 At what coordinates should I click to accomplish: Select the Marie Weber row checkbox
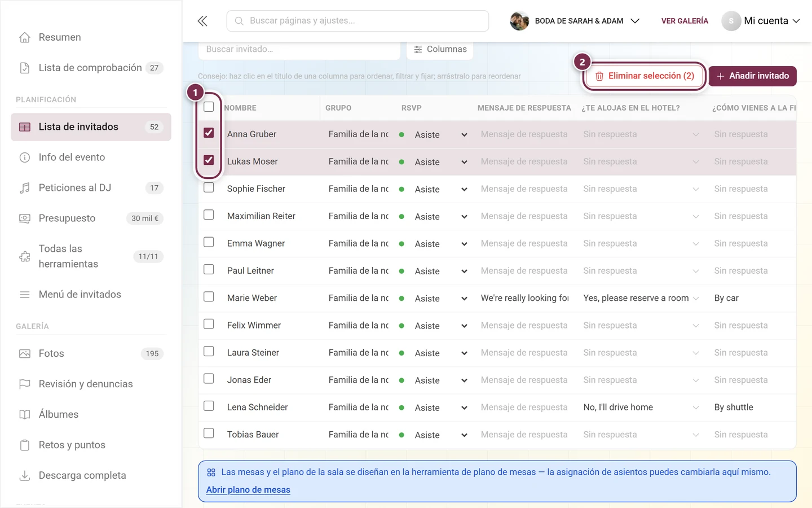pyautogui.click(x=209, y=296)
